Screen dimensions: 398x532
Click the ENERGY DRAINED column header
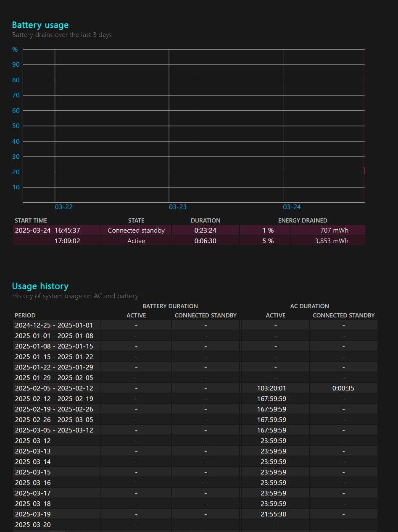click(303, 220)
